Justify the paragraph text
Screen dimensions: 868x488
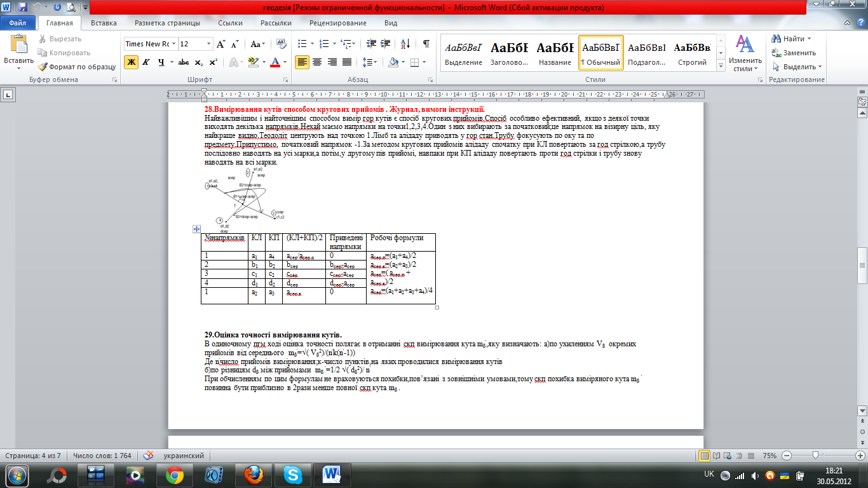point(347,62)
